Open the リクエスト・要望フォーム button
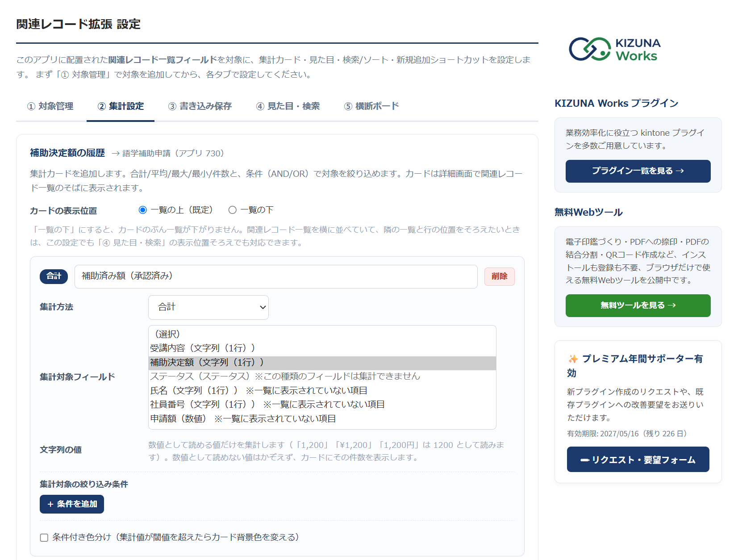This screenshot has height=560, width=738. [x=638, y=460]
